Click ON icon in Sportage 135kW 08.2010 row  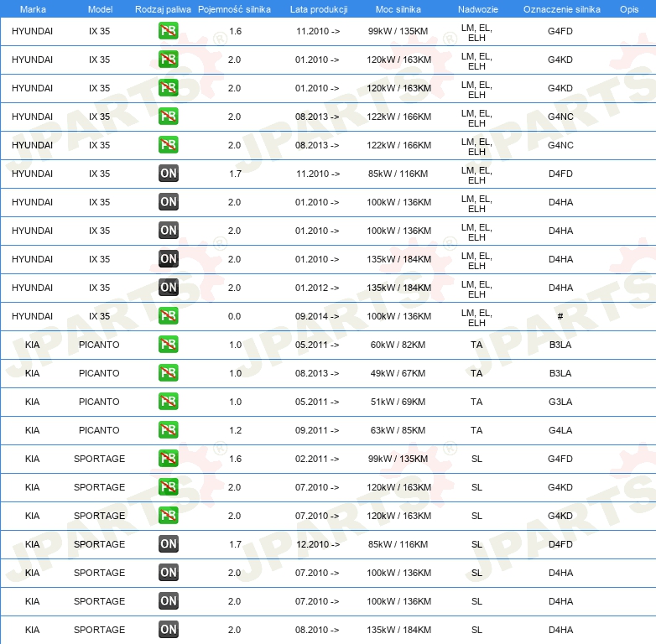[168, 630]
